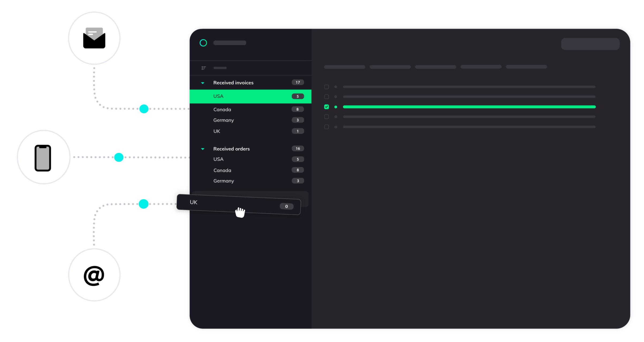Click the @ email address icon
The image size is (644, 342).
coord(94,276)
